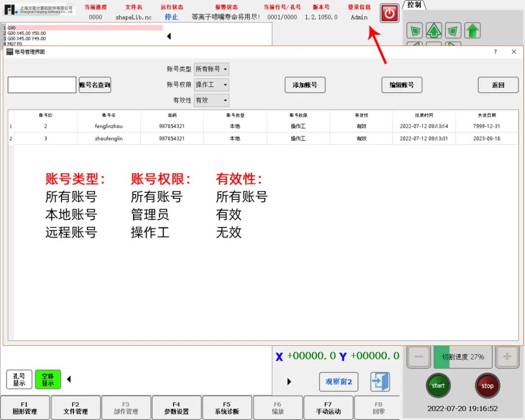
Task: Increase cutting speed with plus button
Action: (x=507, y=357)
